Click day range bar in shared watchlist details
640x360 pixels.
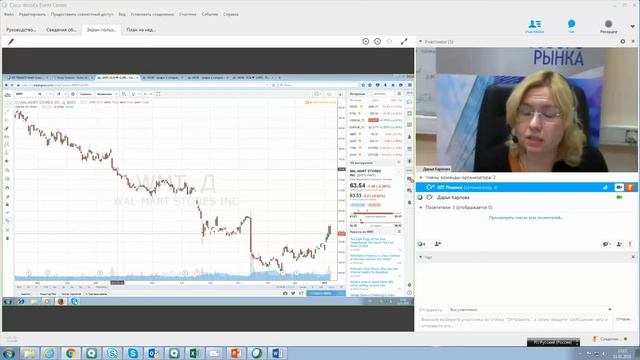coord(376,213)
